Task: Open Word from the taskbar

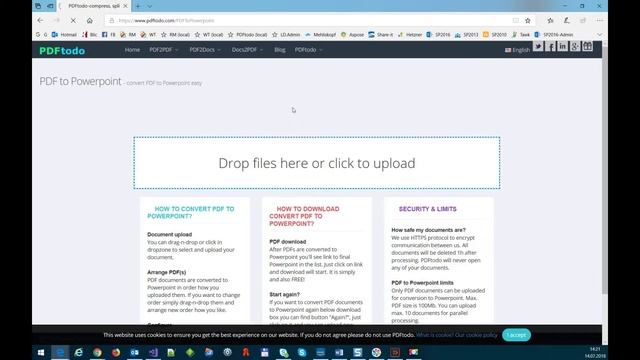Action: [339, 352]
